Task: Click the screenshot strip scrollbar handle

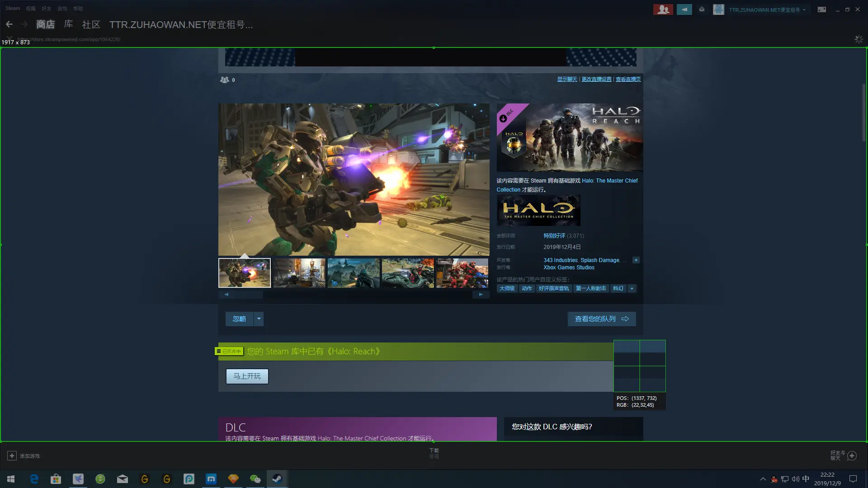Action: 249,294
